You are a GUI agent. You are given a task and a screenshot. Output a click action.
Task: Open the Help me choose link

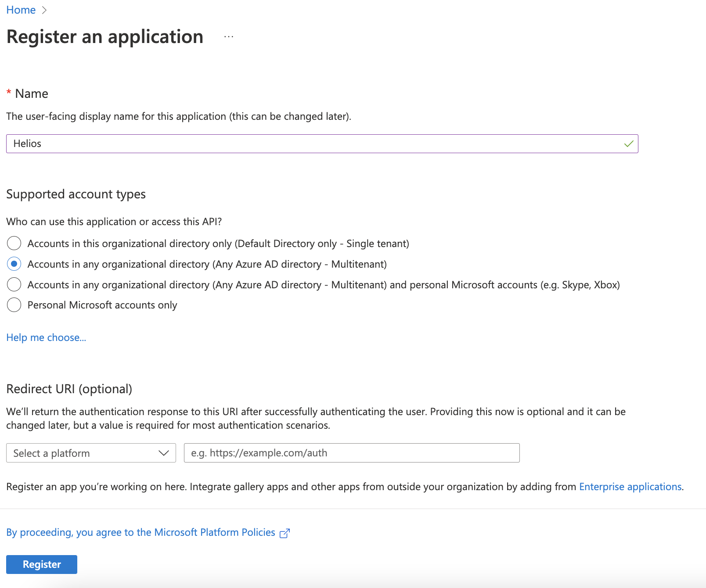click(46, 337)
